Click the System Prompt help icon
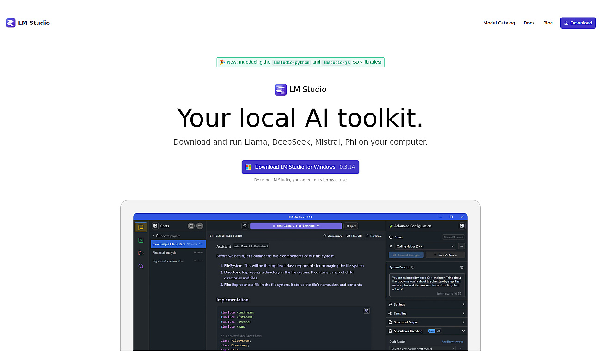This screenshot has height=364, width=601. click(x=413, y=267)
